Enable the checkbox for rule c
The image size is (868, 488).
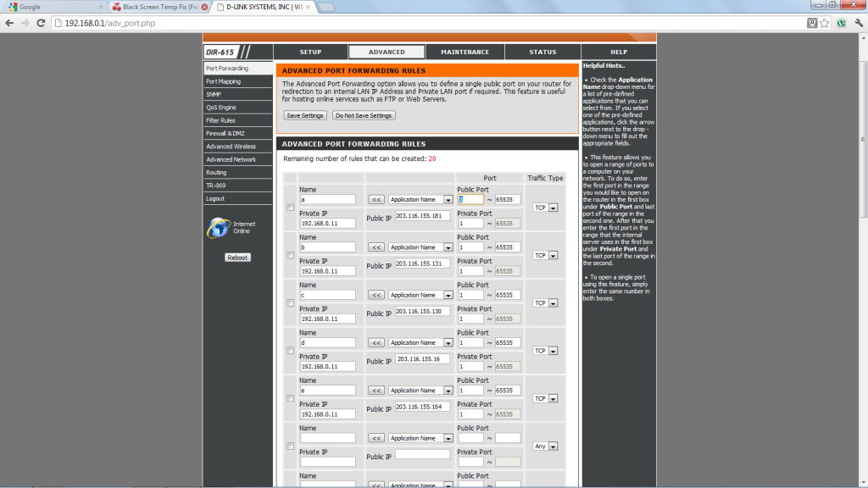[x=290, y=303]
